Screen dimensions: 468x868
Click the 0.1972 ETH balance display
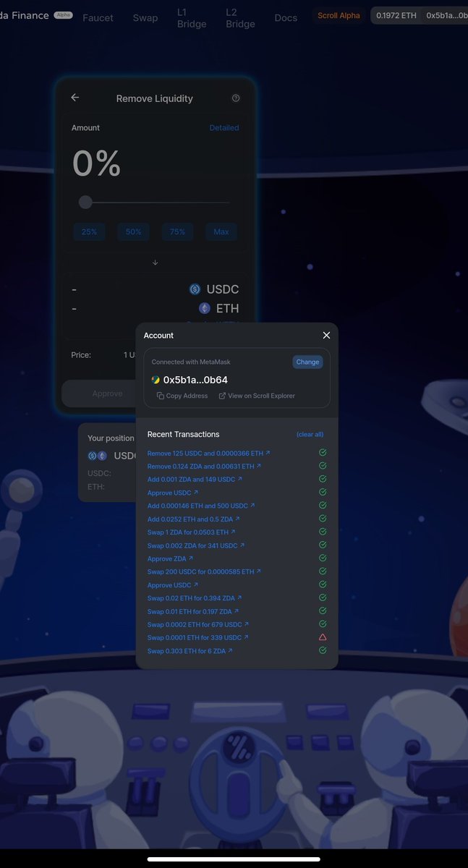click(x=396, y=15)
